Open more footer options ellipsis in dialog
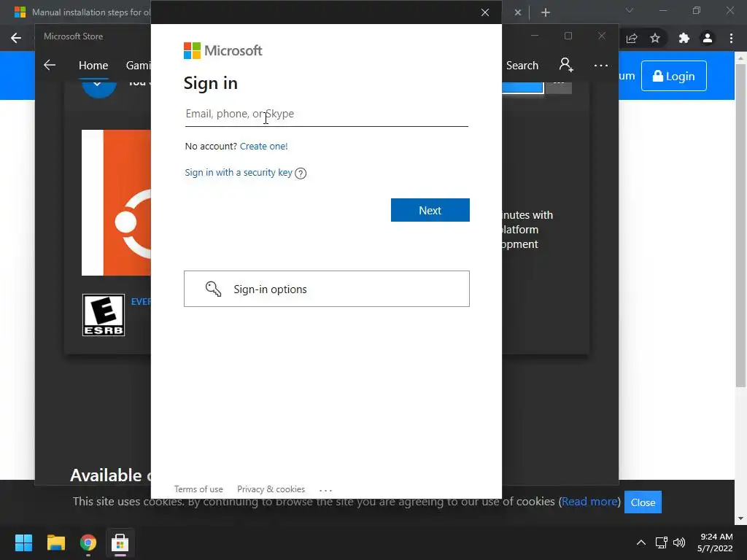 click(325, 490)
